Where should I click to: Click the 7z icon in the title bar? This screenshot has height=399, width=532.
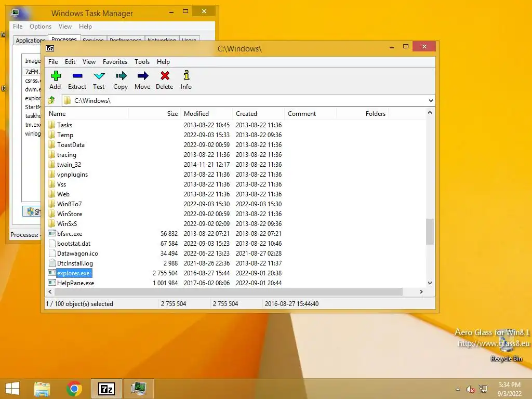(x=50, y=48)
